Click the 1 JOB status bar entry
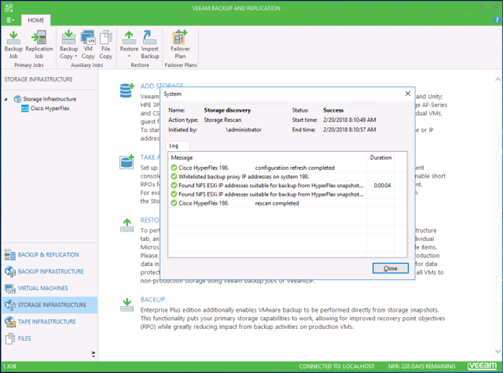503x373 pixels. click(x=10, y=366)
